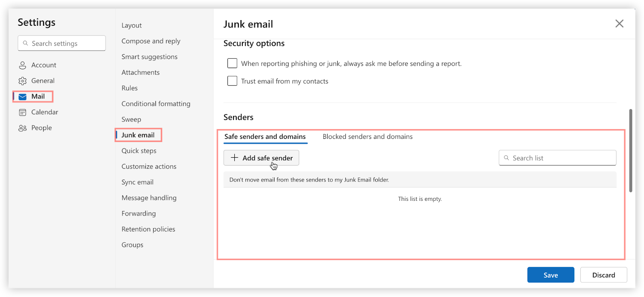
Task: Open the Forwarding settings page
Action: (x=138, y=214)
